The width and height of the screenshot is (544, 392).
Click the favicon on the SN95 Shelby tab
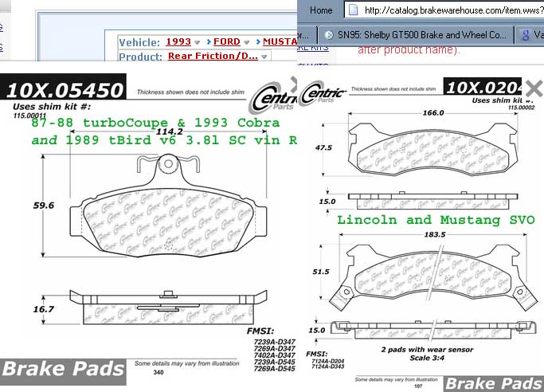tap(329, 35)
